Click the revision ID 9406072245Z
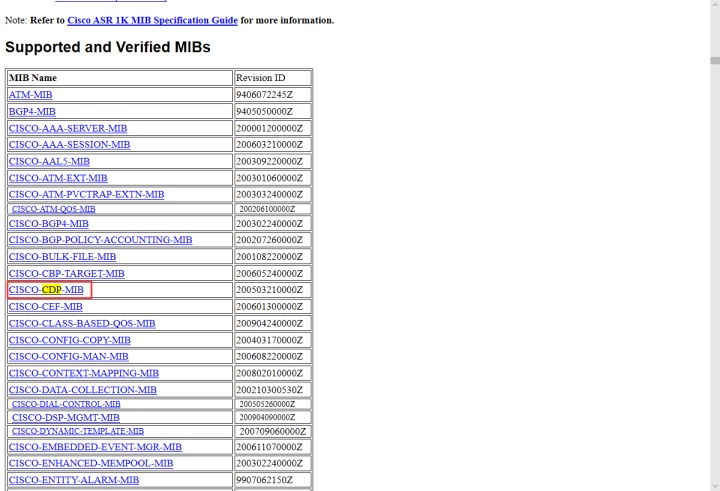The image size is (720, 491). (264, 95)
